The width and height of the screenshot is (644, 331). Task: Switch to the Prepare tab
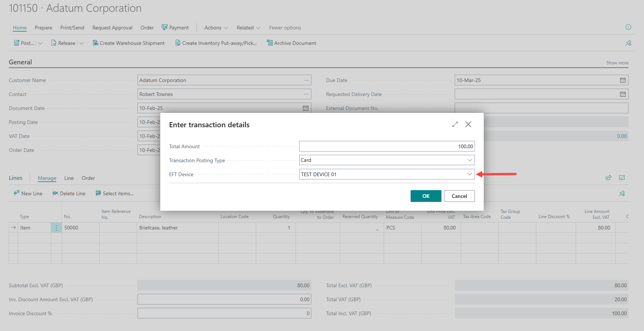pos(43,28)
